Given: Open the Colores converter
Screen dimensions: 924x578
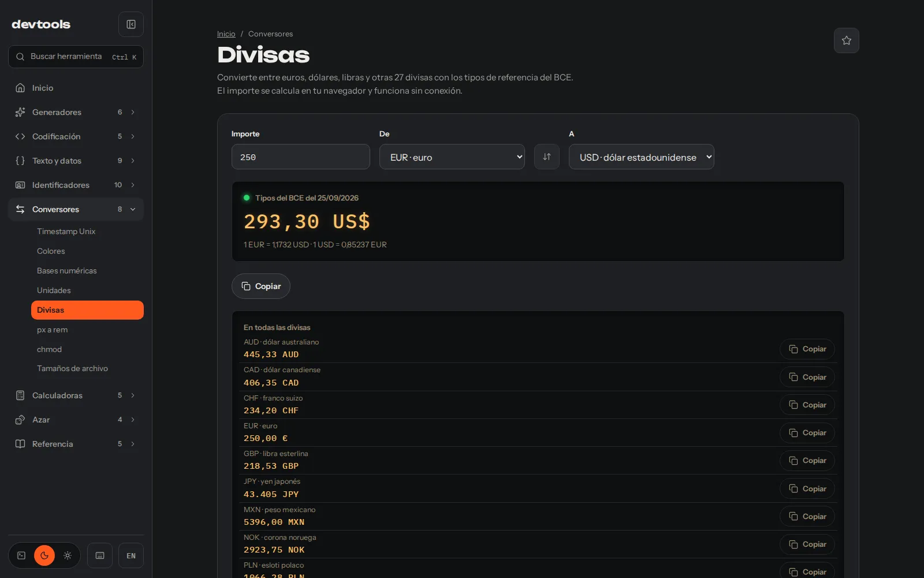Looking at the screenshot, I should tap(87, 251).
